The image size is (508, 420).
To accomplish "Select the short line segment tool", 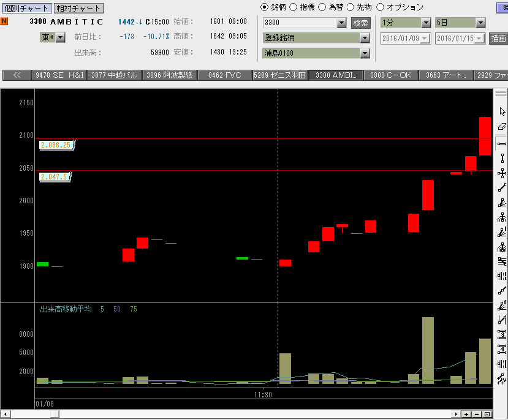I will [502, 291].
